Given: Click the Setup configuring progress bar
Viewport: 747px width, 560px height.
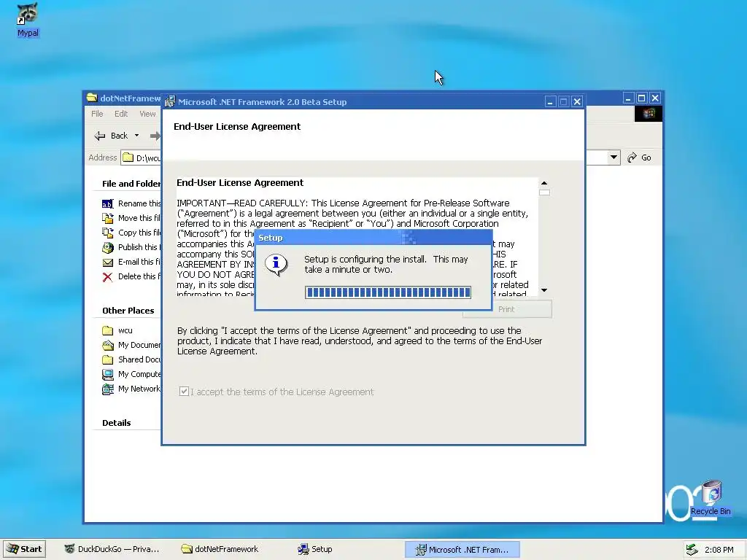Looking at the screenshot, I should tap(388, 292).
